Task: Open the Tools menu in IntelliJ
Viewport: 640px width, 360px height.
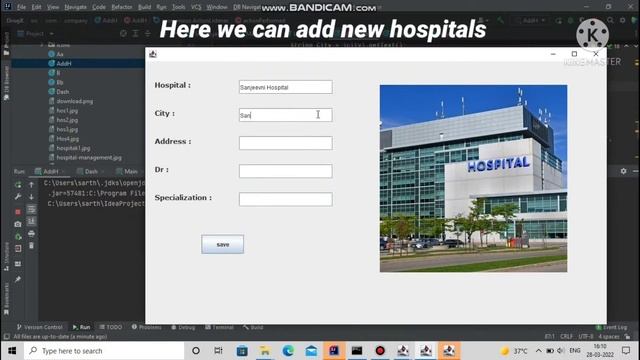Action: [178, 7]
